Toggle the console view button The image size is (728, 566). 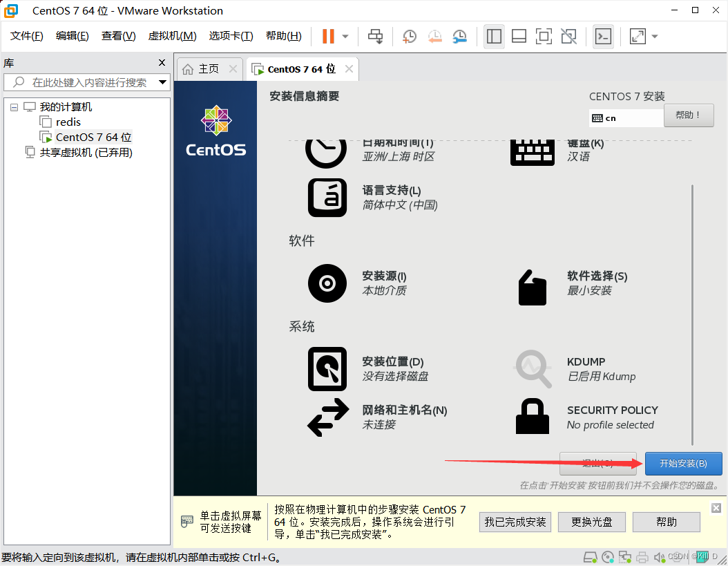pos(603,36)
